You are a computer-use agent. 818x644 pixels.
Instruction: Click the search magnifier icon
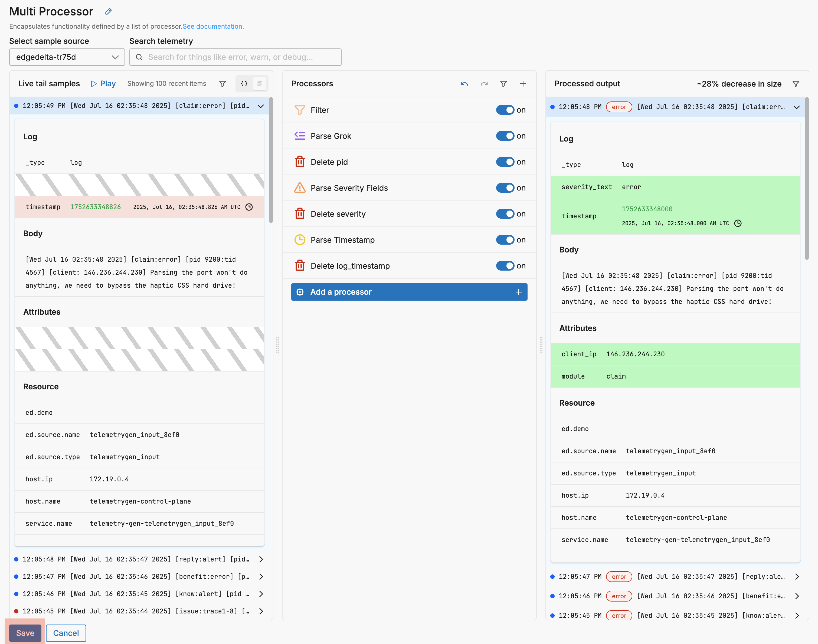click(139, 57)
